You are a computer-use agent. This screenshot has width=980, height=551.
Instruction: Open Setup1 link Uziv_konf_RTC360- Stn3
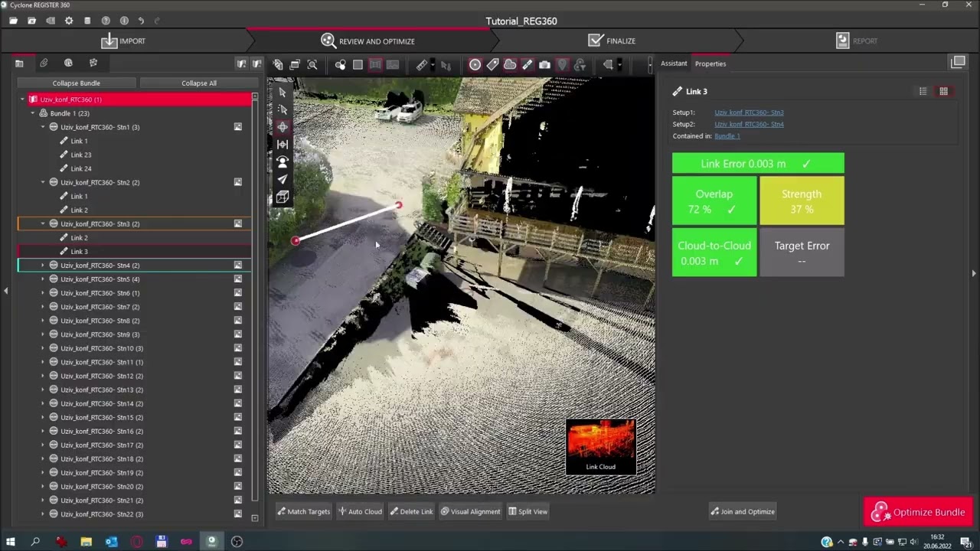[x=749, y=112]
